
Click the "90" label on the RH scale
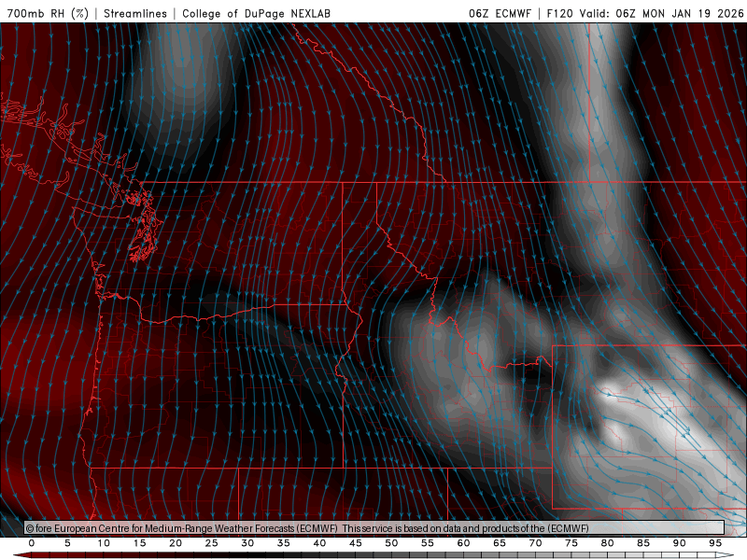pyautogui.click(x=680, y=543)
